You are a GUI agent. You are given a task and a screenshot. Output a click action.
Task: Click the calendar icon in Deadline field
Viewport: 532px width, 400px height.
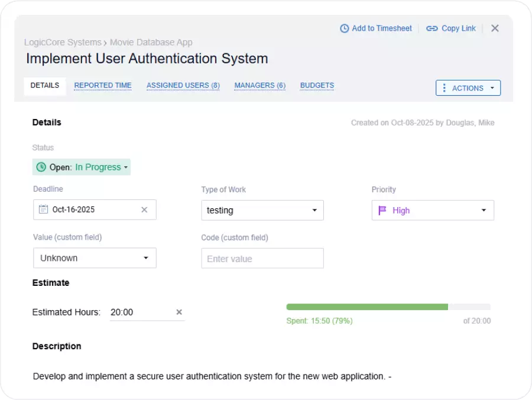(x=43, y=209)
